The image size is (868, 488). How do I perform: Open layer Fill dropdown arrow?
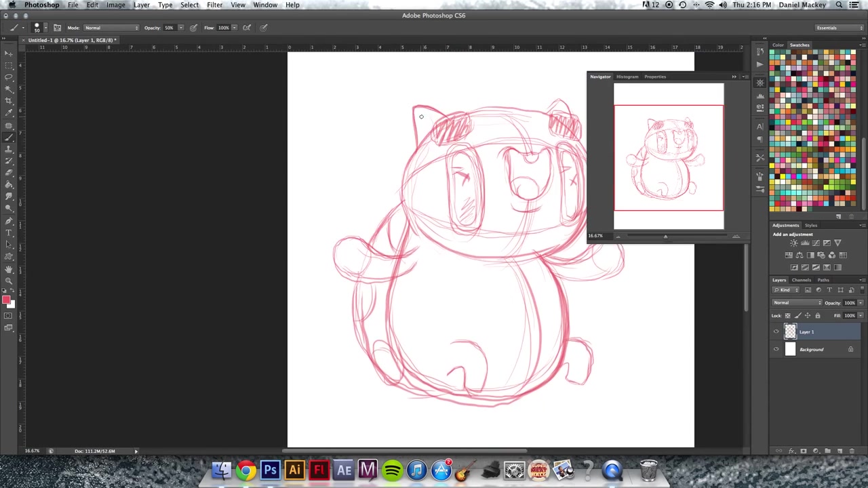[861, 316]
